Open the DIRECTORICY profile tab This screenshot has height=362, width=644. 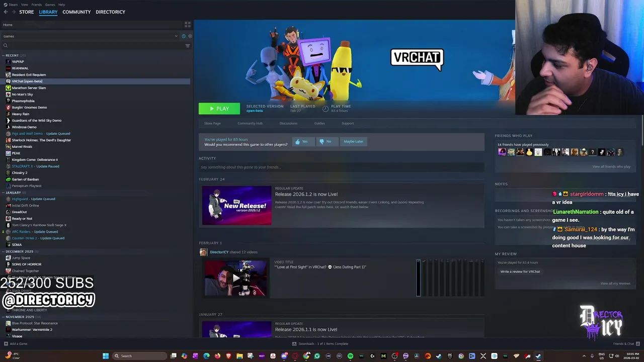pyautogui.click(x=110, y=12)
